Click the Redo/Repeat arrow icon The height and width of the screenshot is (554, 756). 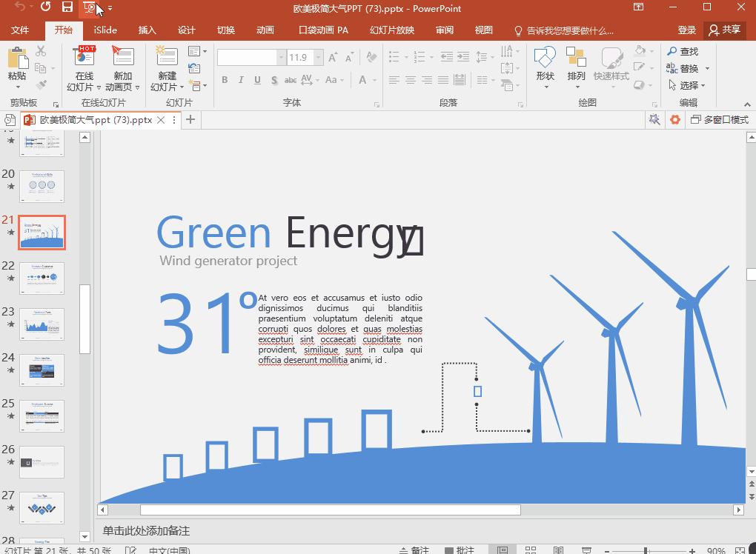46,8
